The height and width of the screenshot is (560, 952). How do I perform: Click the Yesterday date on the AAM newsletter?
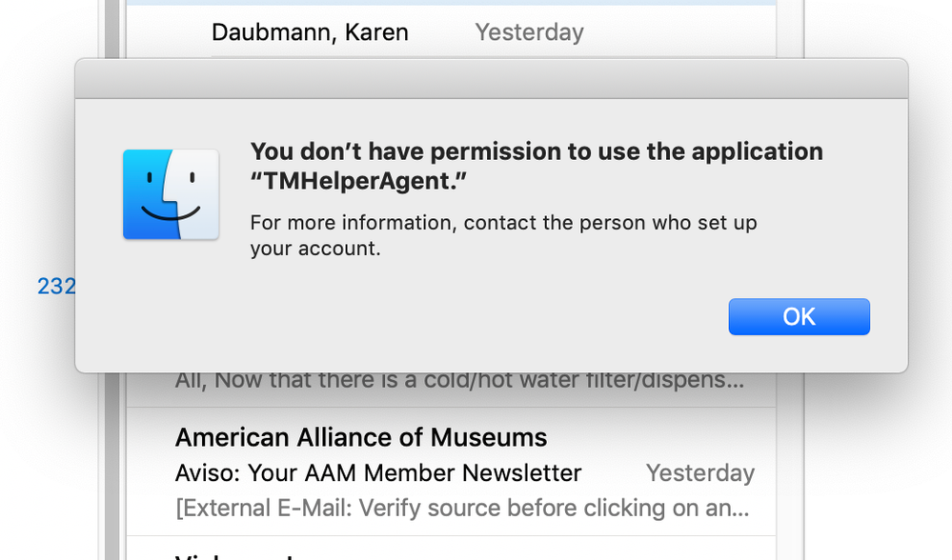700,473
